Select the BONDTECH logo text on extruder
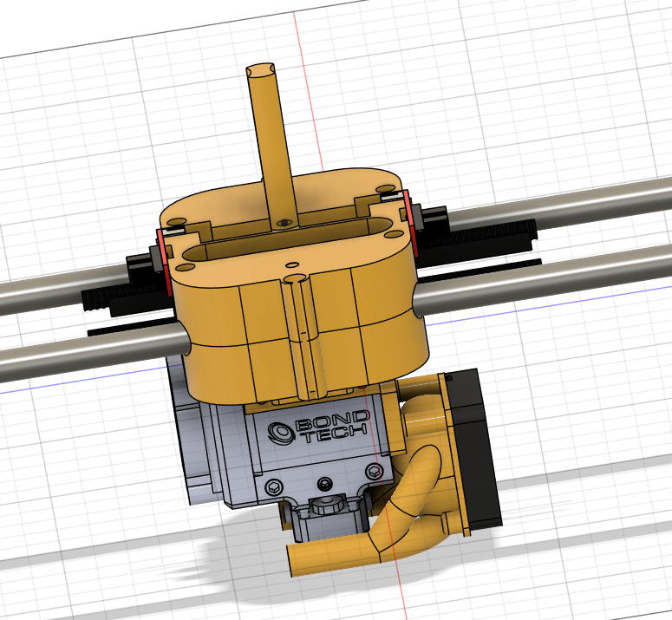Image resolution: width=672 pixels, height=620 pixels. point(318,427)
